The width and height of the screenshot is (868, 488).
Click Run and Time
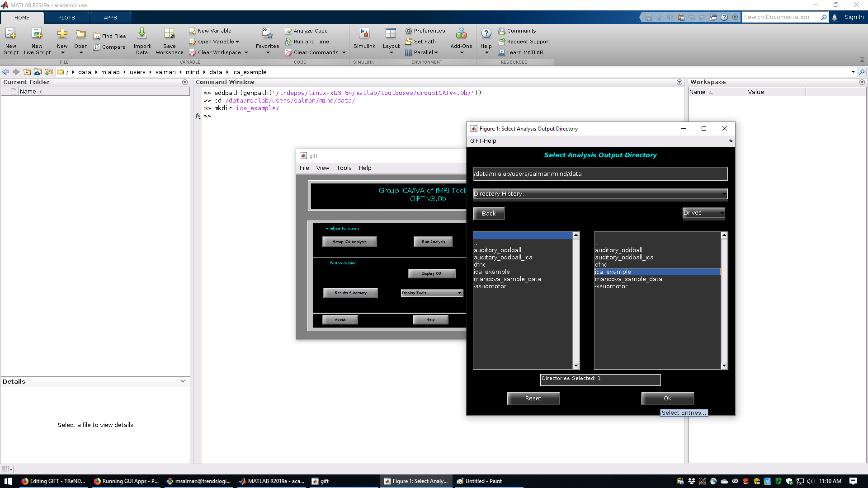tap(307, 42)
